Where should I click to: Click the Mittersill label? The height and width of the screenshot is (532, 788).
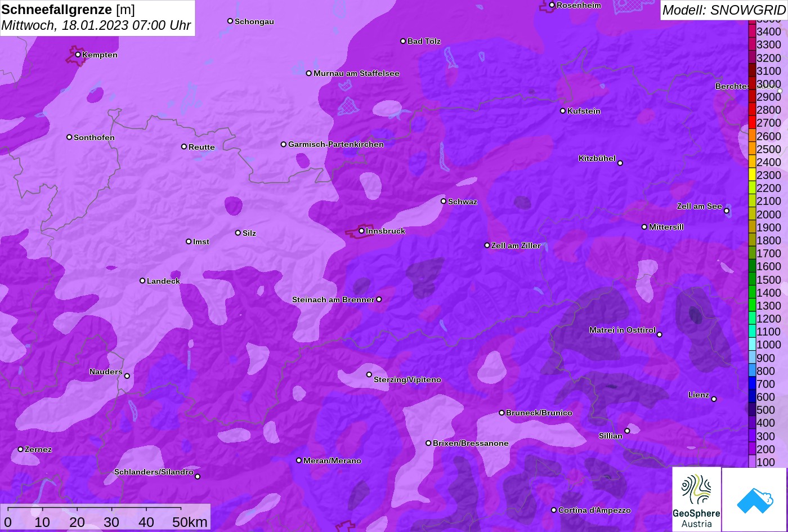(666, 227)
